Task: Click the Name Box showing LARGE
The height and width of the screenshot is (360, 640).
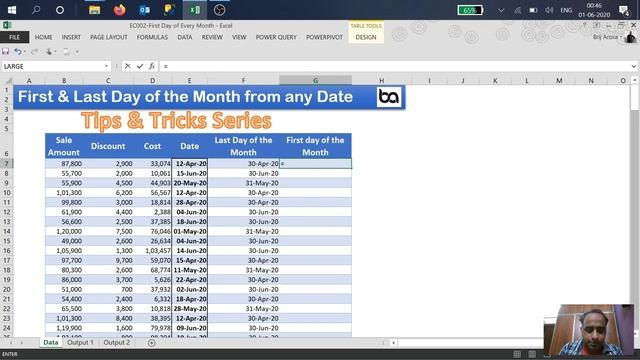Action: [x=52, y=66]
